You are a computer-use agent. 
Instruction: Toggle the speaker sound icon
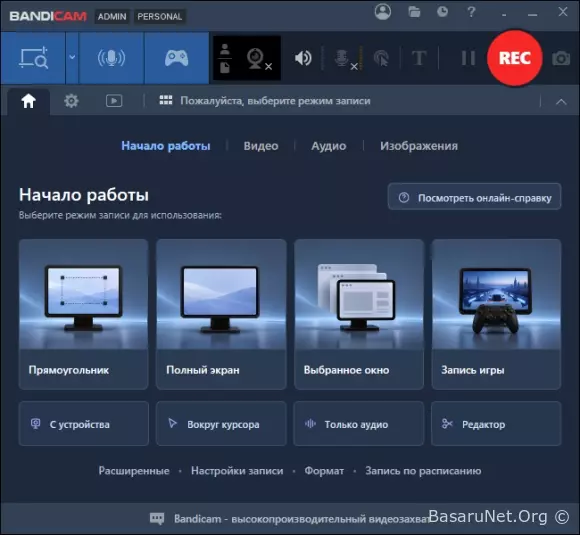click(x=303, y=58)
